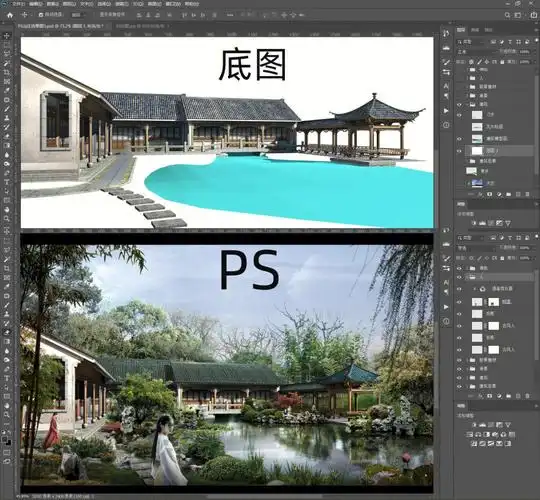
Task: Switch to 路径 Paths tab in upper panel
Action: [488, 30]
